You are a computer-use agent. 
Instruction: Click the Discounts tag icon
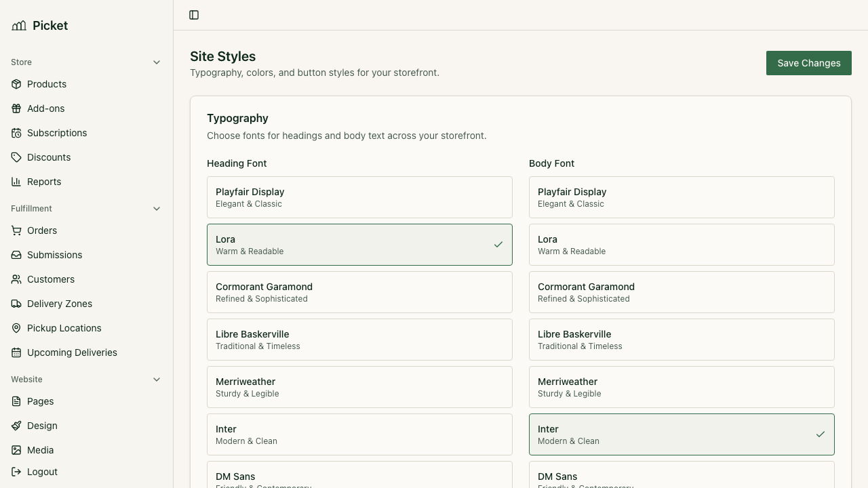coord(16,157)
